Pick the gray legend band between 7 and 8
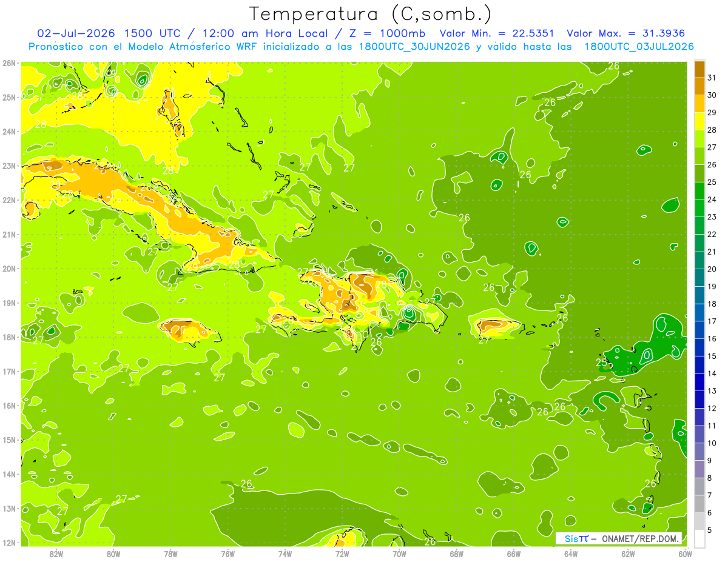 coord(699,487)
